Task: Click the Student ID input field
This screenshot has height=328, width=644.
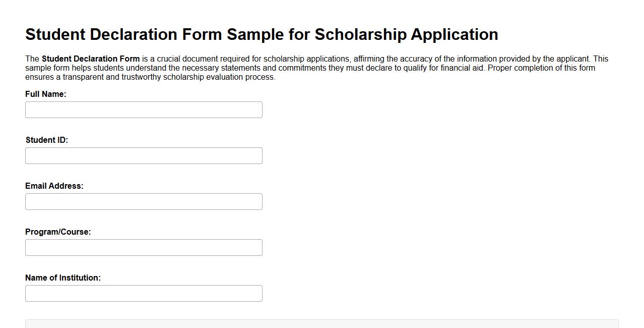Action: click(x=144, y=155)
